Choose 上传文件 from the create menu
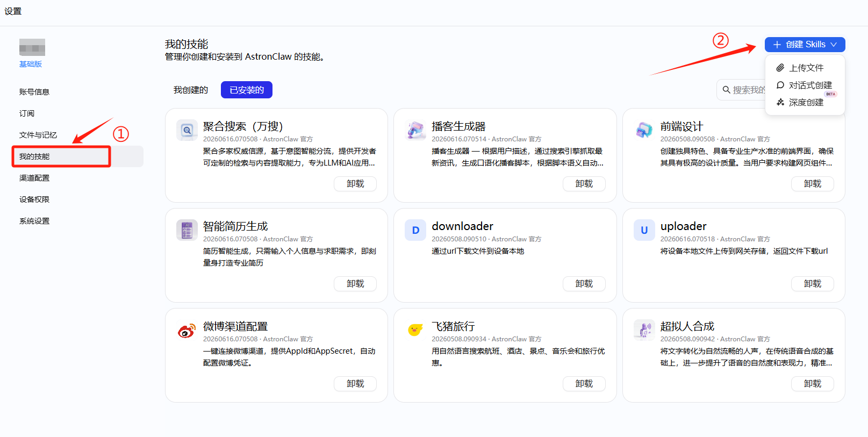Screen dimensions: 868x437 [x=805, y=68]
